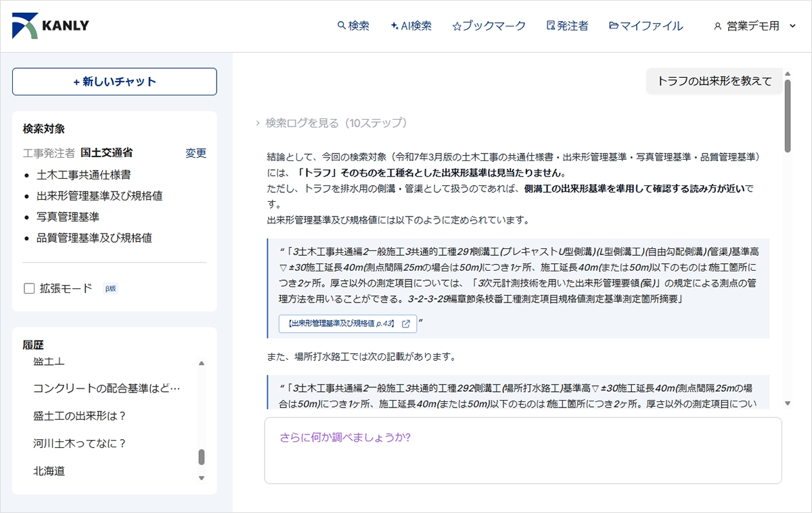
Task: Click the external link icon on the p.43 citation
Action: tap(406, 324)
